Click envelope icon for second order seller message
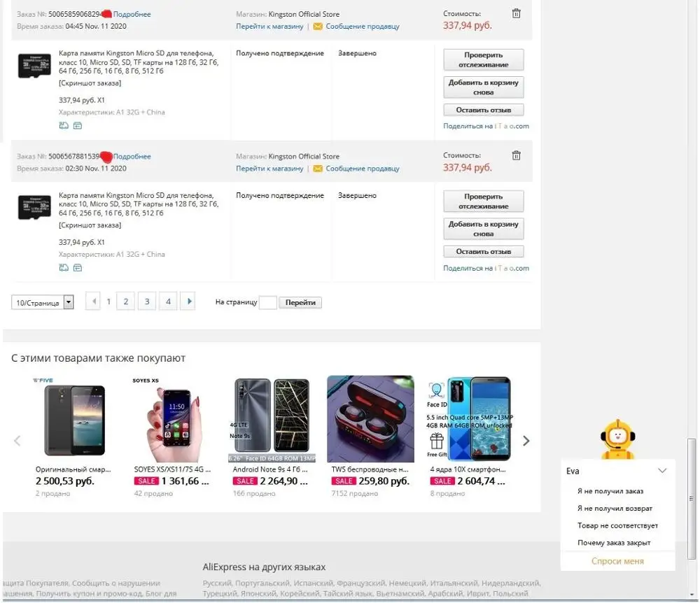The image size is (700, 603). coord(317,169)
